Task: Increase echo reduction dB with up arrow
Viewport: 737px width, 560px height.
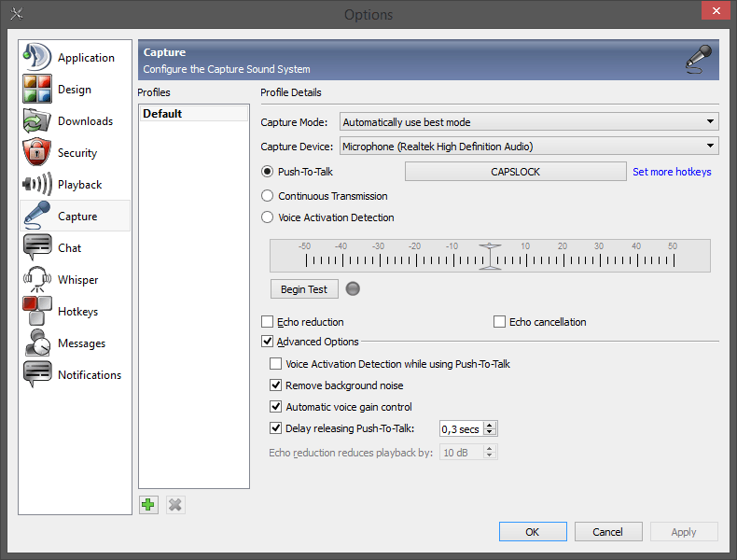Action: [490, 449]
